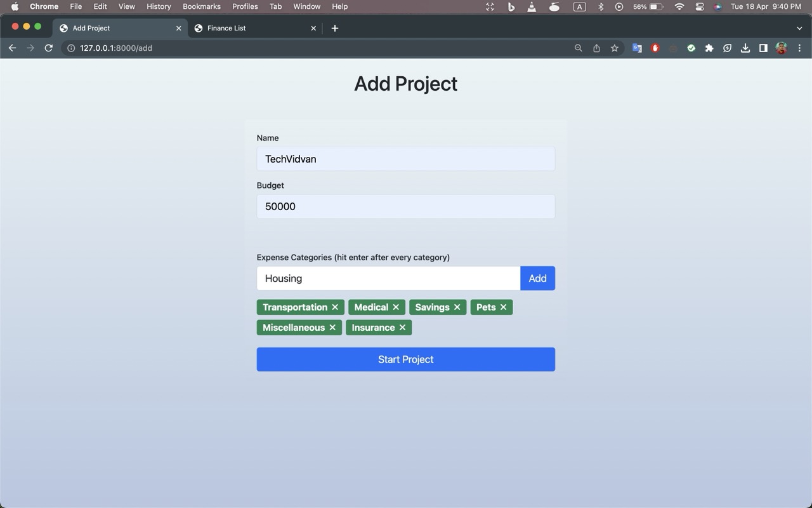Open a new tab with plus button
Viewport: 812px width, 508px height.
pos(335,28)
